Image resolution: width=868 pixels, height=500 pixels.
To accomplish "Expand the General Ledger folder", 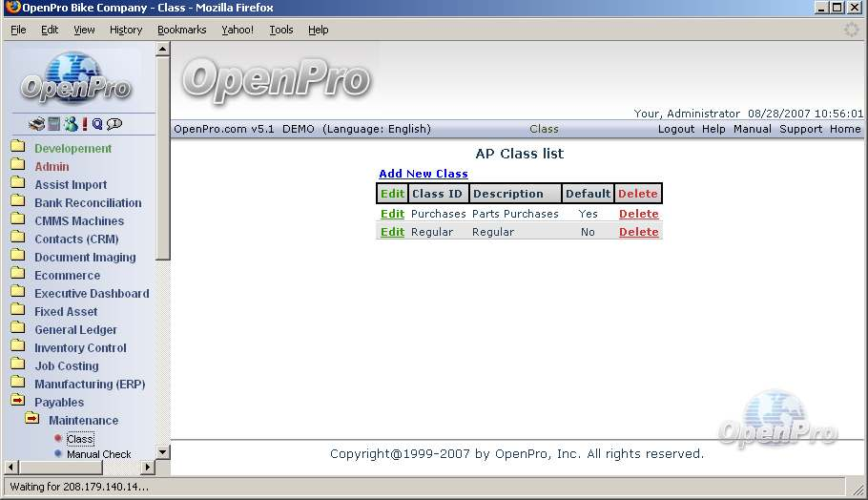I will click(x=17, y=329).
